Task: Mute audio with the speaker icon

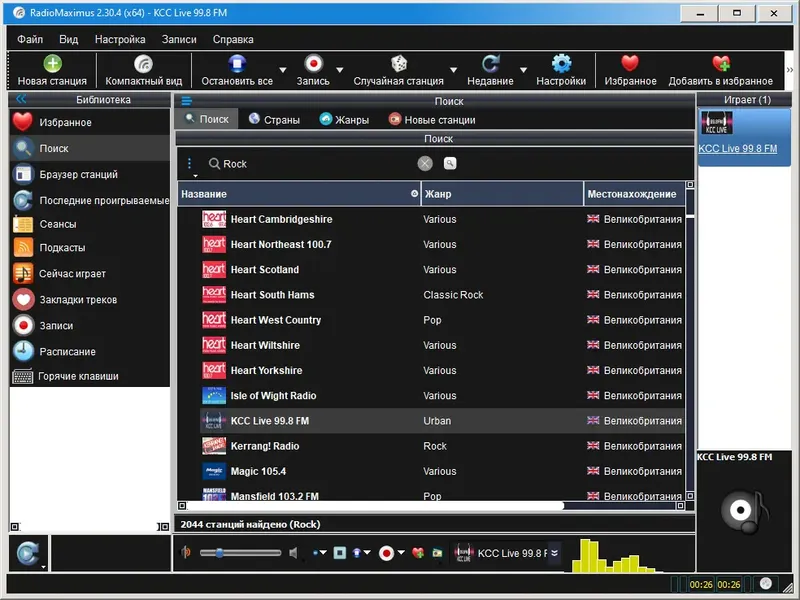Action: coord(292,551)
